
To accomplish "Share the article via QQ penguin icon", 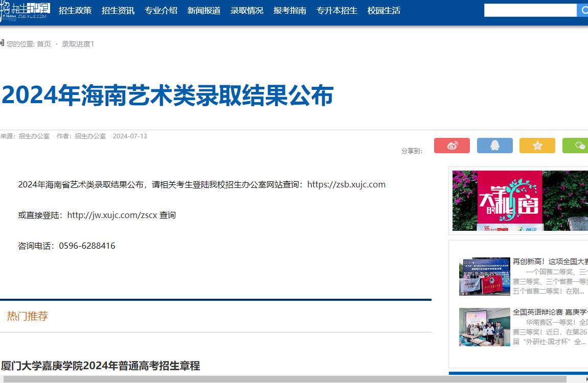I will (494, 146).
